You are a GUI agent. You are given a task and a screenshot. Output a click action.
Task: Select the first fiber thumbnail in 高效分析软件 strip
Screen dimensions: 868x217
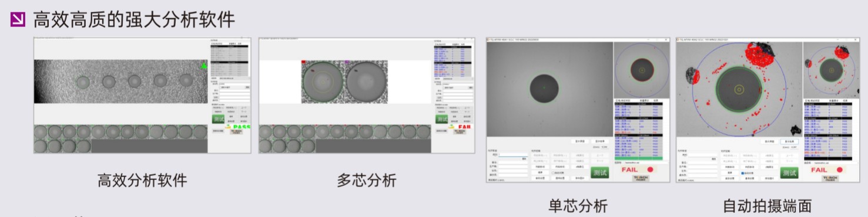click(41, 132)
